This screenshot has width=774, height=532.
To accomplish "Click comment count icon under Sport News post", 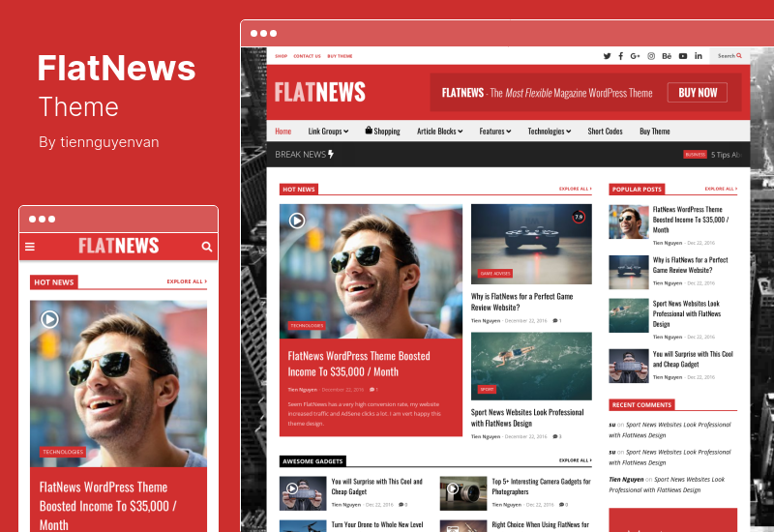I will coord(557,437).
